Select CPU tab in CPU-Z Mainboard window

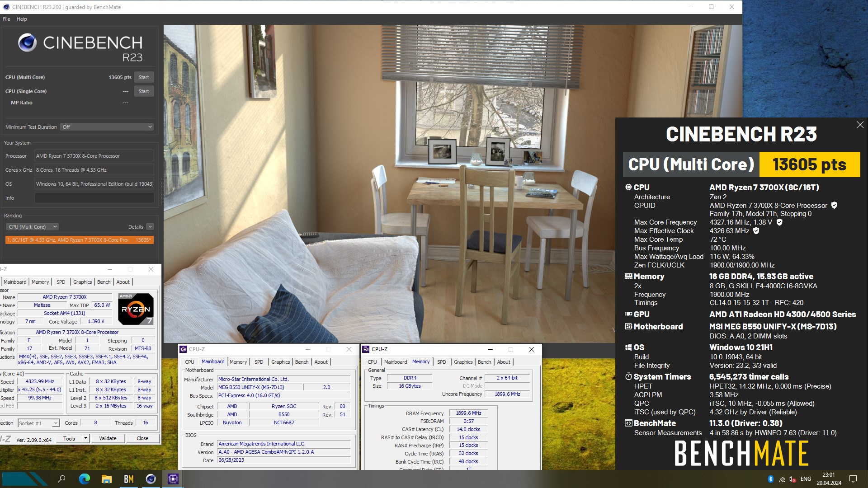[189, 362]
